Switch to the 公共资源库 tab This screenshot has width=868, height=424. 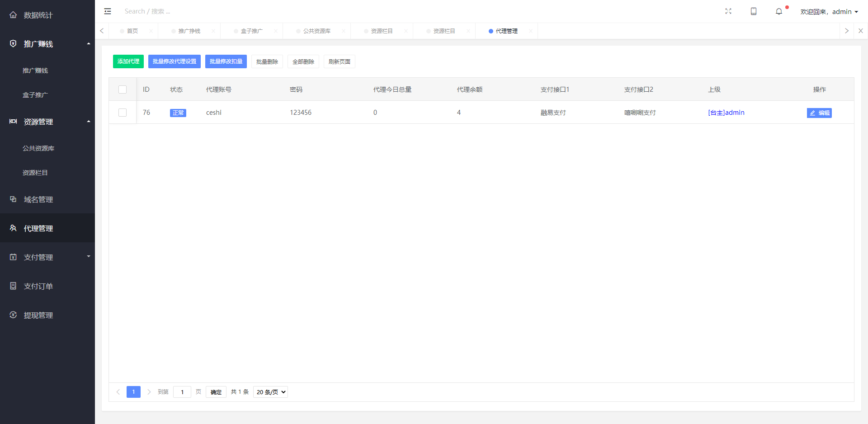click(x=316, y=31)
